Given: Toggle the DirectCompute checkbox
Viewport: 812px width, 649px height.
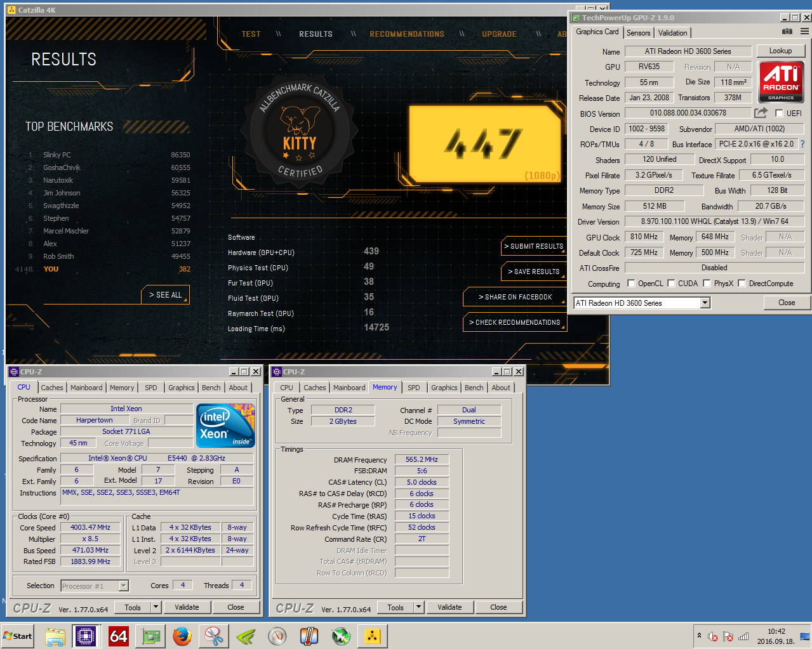Looking at the screenshot, I should [742, 284].
